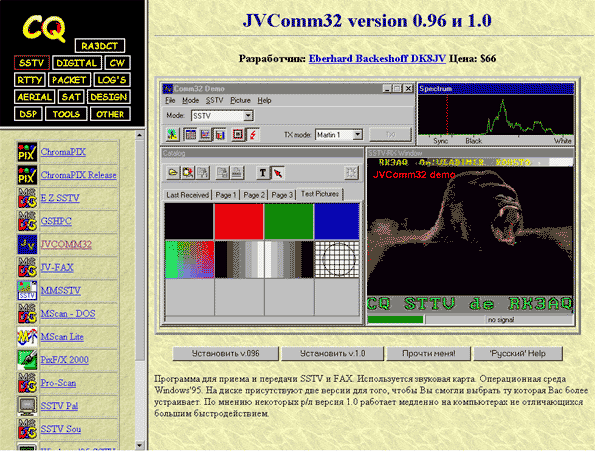The height and width of the screenshot is (451, 595).
Task: Toggle the picture window toolbar icon
Action: point(219,134)
